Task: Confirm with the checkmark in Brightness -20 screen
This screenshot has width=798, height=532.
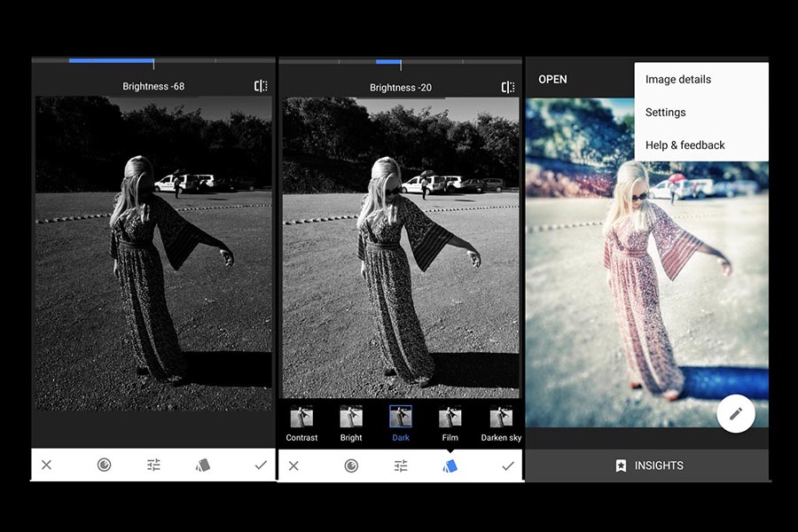Action: click(x=508, y=465)
